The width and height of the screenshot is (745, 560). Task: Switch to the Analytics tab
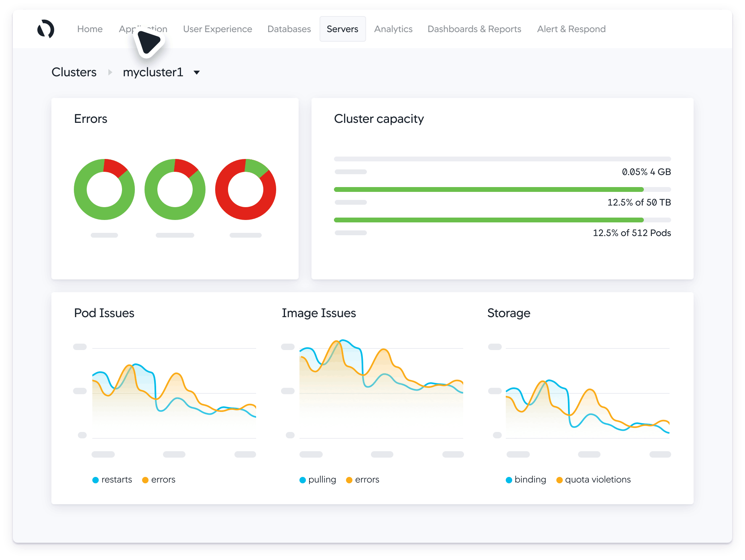tap(393, 29)
